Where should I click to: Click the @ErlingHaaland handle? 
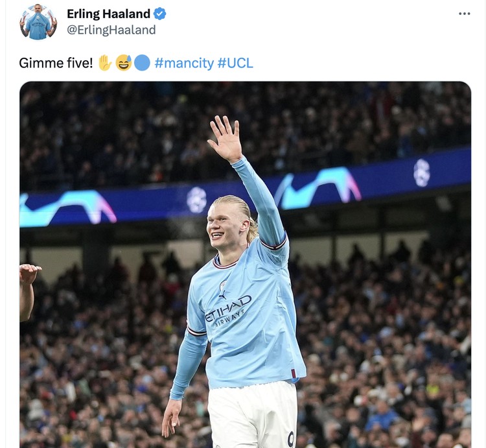(111, 30)
